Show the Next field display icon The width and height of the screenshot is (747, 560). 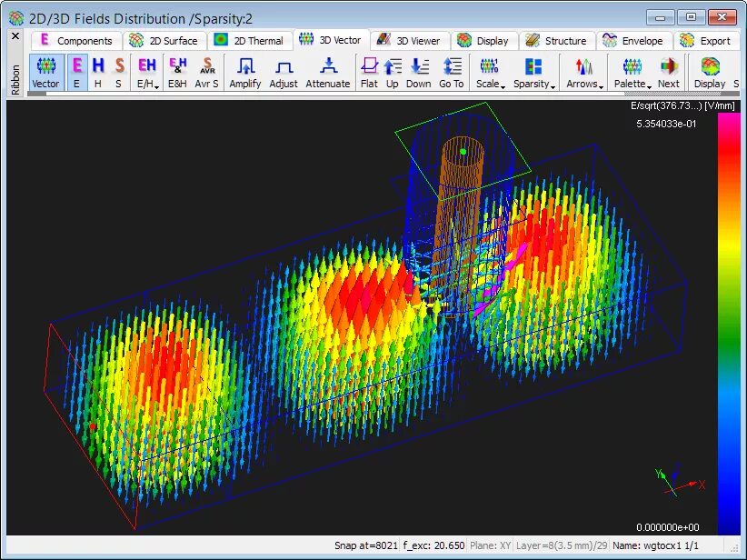pos(669,73)
